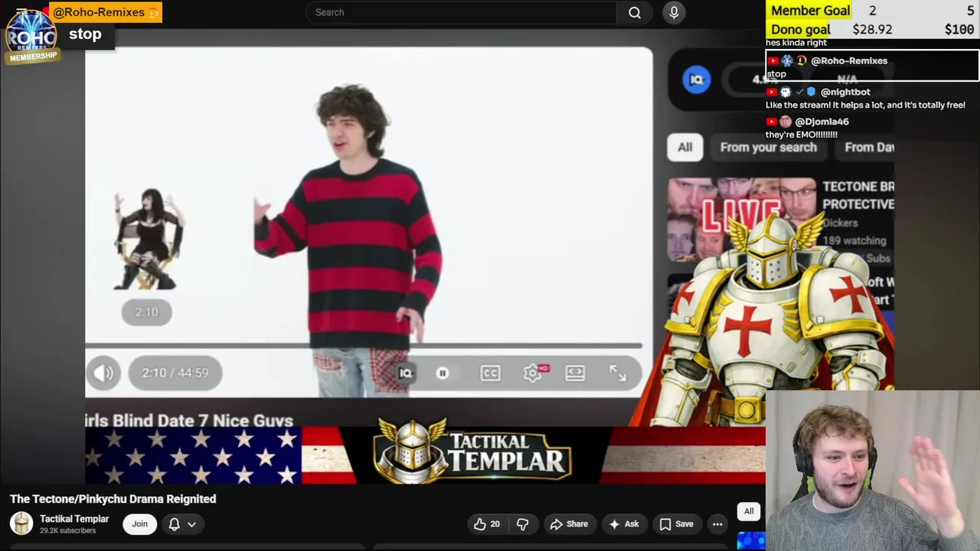Enter fullscreen in the video player
The width and height of the screenshot is (980, 551).
click(618, 373)
